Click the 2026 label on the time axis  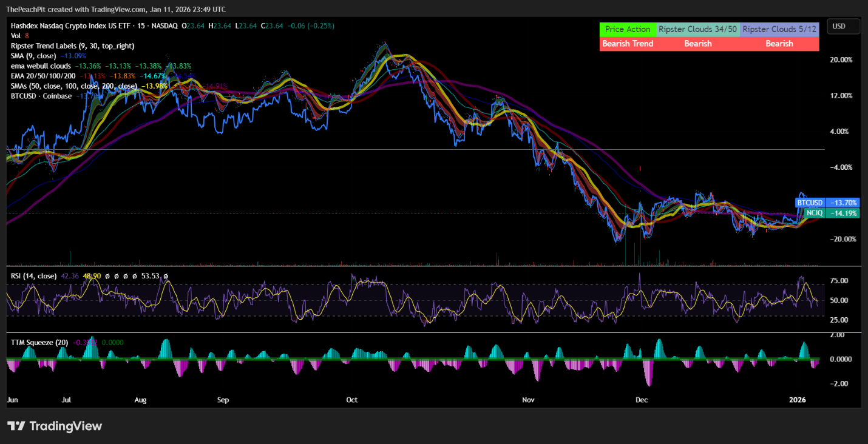[x=797, y=400]
